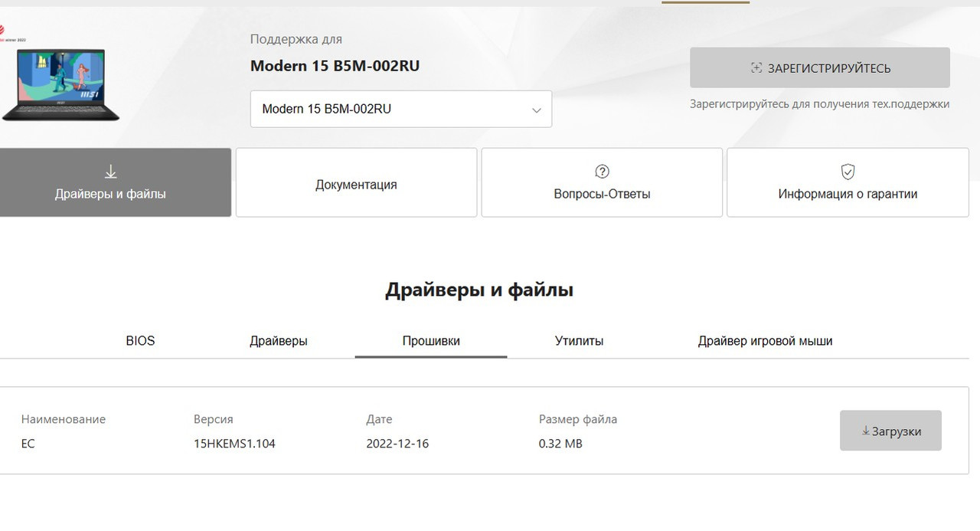The width and height of the screenshot is (980, 531).
Task: Click the question mark icon above Вопросы-Ответы
Action: pos(602,172)
